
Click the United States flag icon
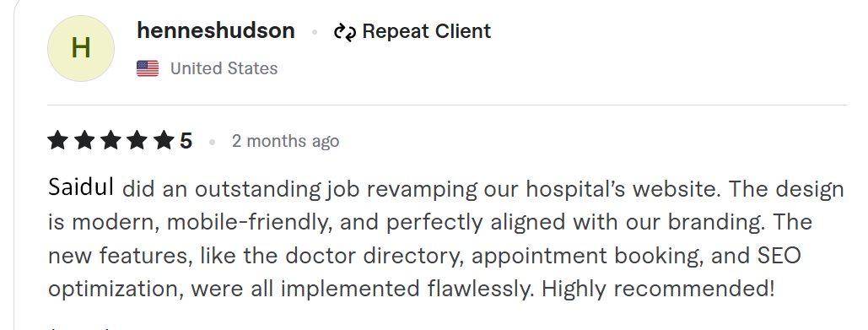pyautogui.click(x=148, y=68)
